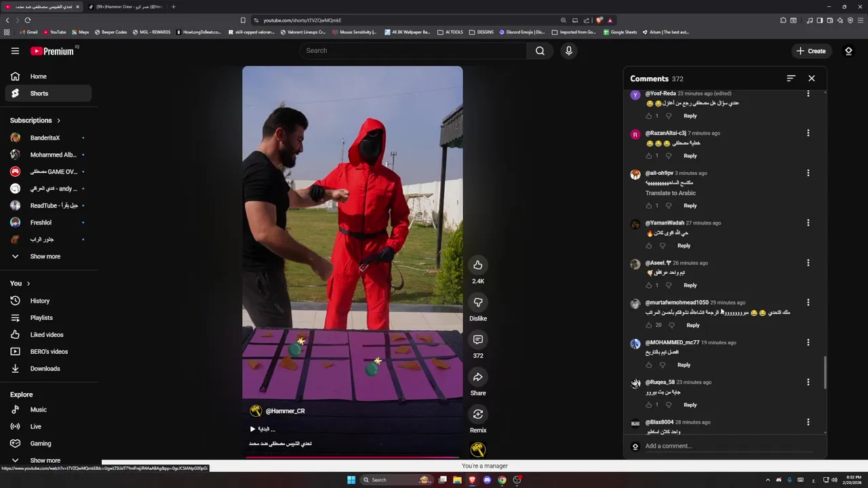Open Freshlol subscription channel
Viewport: 868px width, 488px height.
[x=47, y=222]
